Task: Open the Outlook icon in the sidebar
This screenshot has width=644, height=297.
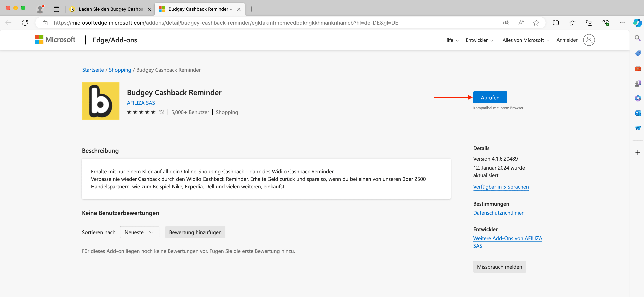Action: click(637, 113)
